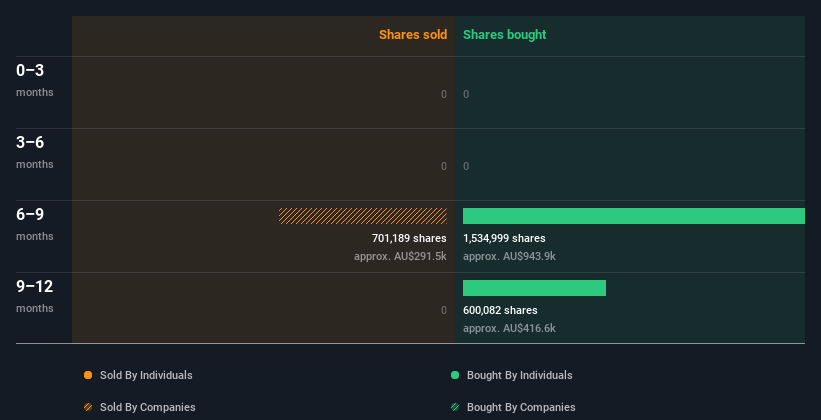Click the sold zero value in 0–3 months row
Viewport: 821px width, 420px height.
(444, 94)
